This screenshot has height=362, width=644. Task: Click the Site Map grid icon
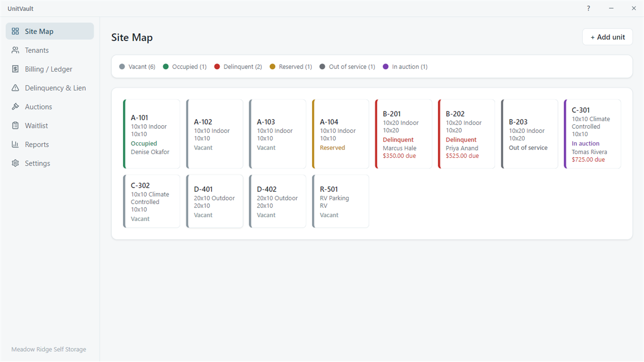[15, 31]
